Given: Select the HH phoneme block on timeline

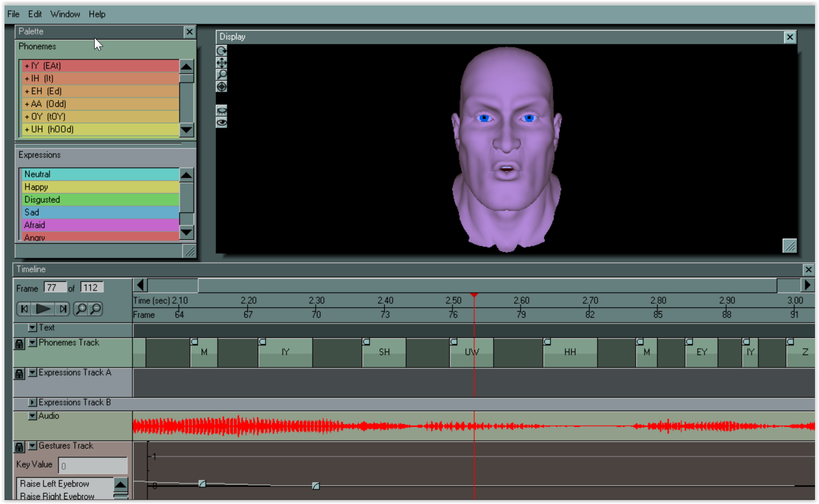Looking at the screenshot, I should (570, 352).
